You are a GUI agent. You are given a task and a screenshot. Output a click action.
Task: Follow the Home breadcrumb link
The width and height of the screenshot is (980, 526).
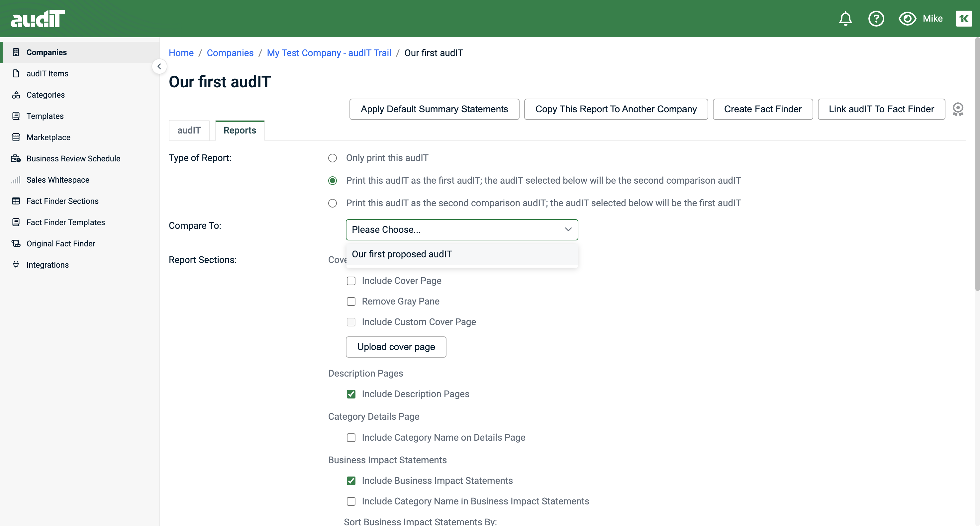(x=181, y=53)
